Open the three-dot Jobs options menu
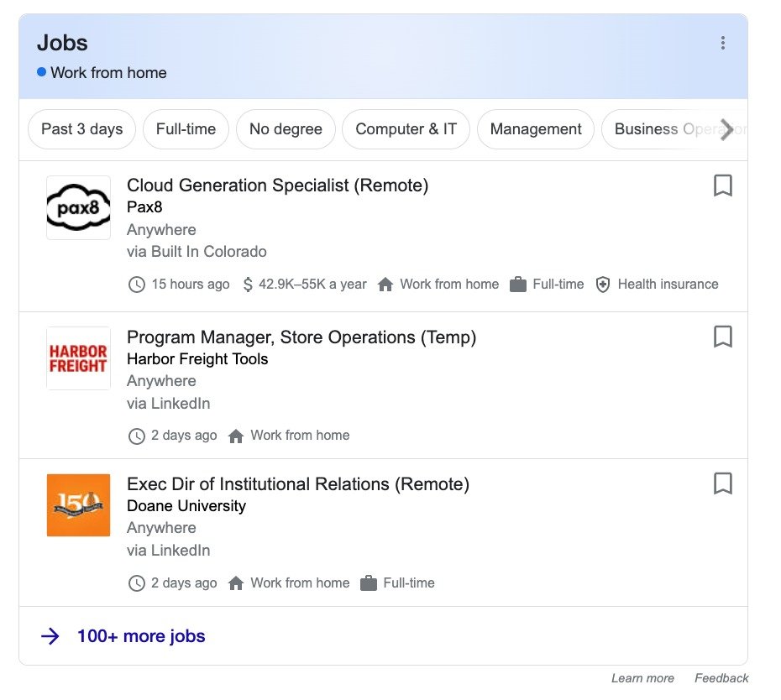 click(723, 43)
